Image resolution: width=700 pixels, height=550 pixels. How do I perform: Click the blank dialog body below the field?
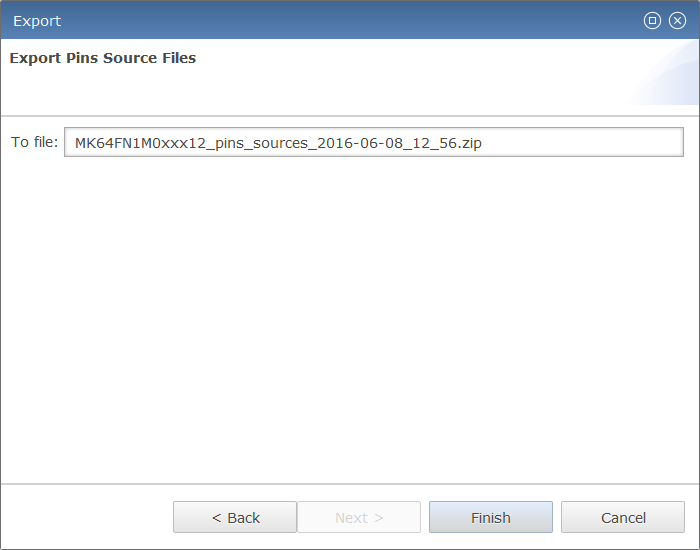tap(350, 320)
